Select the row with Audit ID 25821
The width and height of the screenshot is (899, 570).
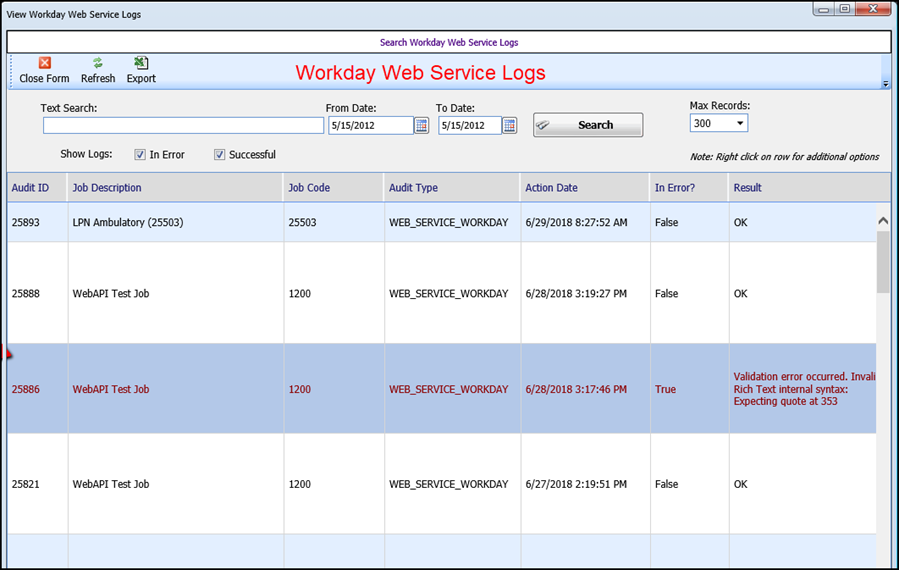[x=441, y=484]
